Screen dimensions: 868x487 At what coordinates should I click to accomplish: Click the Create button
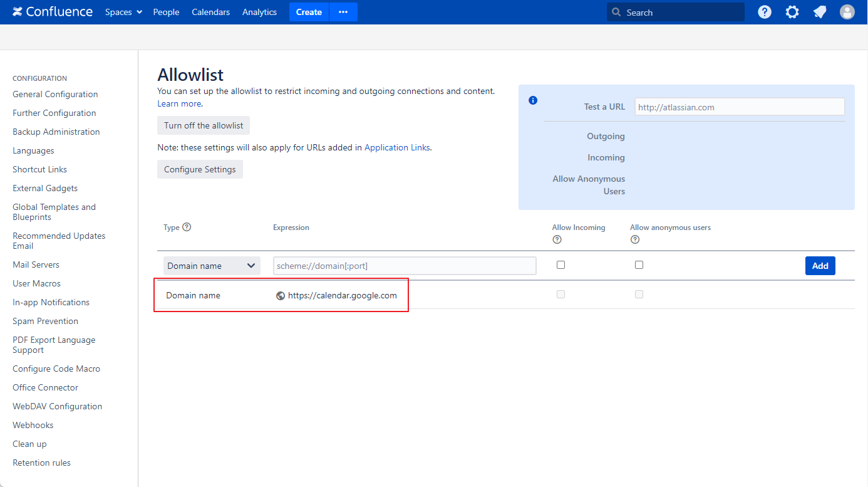point(309,12)
